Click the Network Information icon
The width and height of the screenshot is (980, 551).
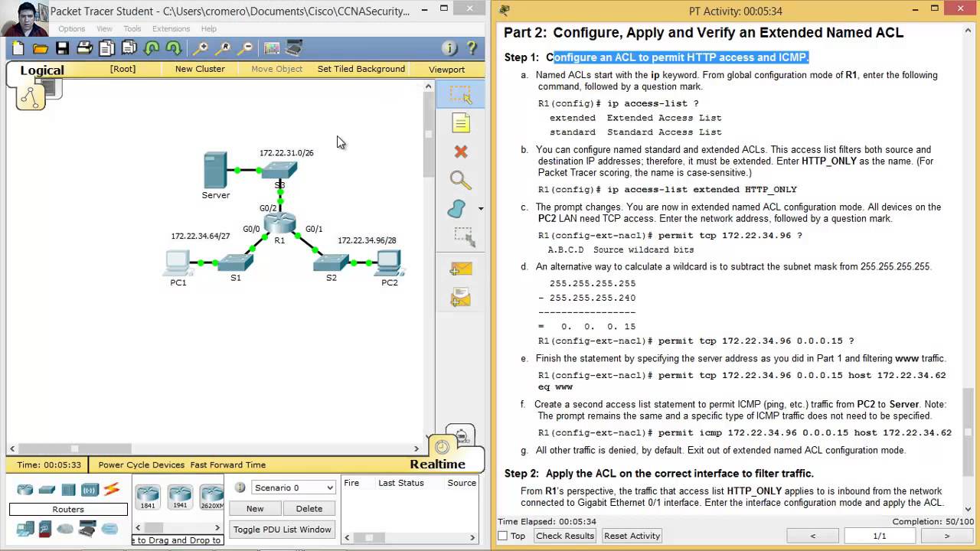[449, 48]
